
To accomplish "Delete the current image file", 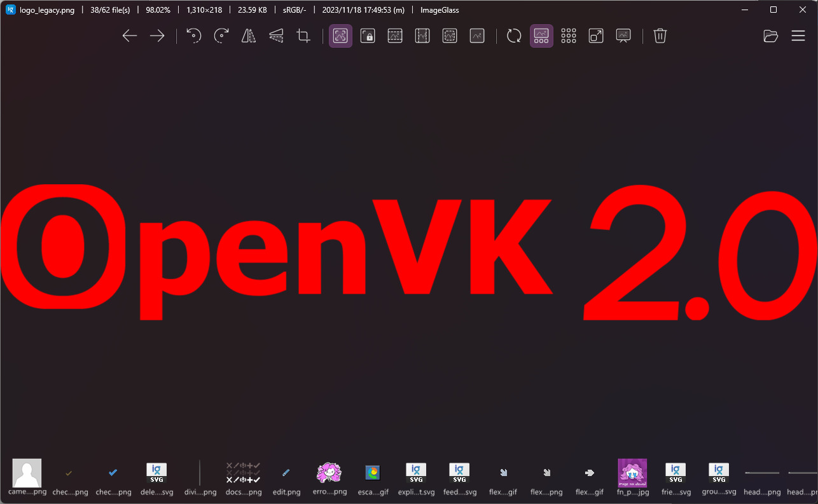I will point(660,36).
